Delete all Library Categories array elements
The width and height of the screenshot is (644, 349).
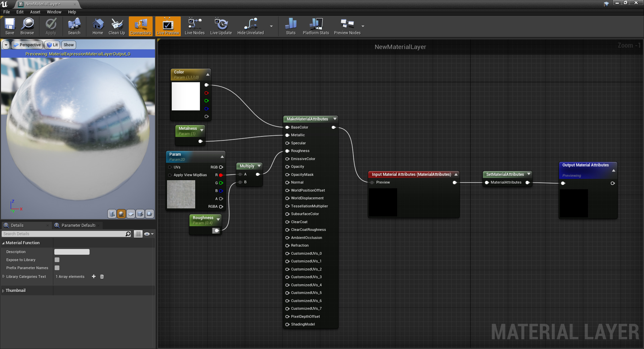pyautogui.click(x=102, y=277)
